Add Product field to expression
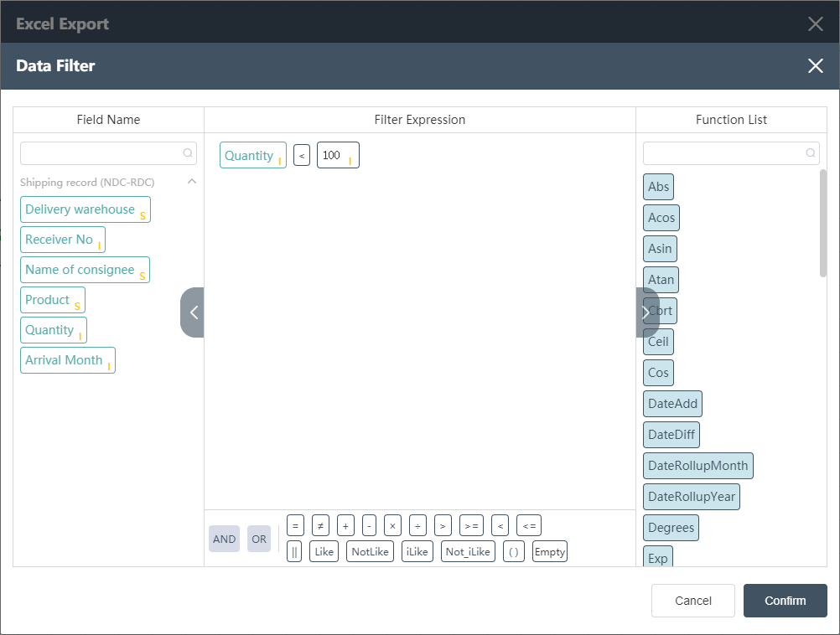 [53, 300]
